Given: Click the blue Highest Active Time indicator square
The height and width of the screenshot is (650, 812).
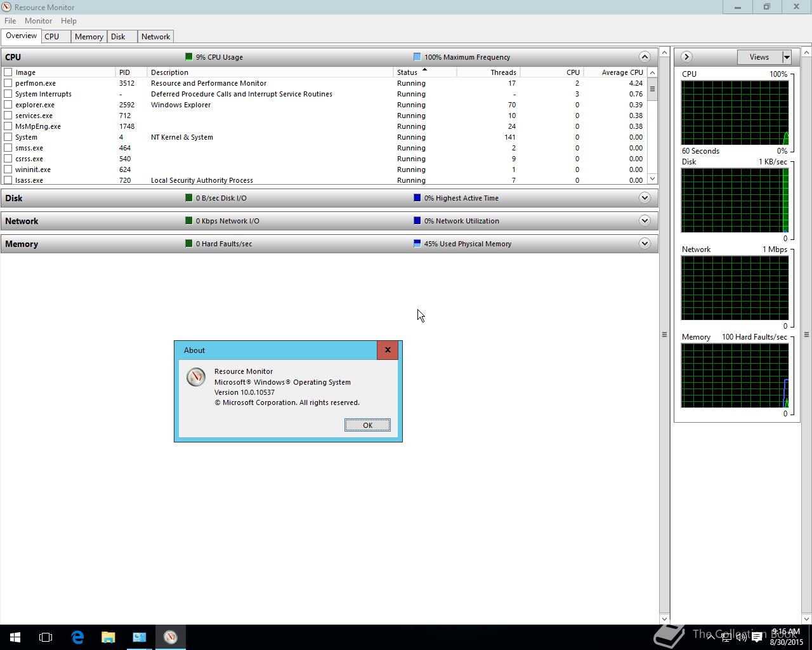Looking at the screenshot, I should click(417, 198).
